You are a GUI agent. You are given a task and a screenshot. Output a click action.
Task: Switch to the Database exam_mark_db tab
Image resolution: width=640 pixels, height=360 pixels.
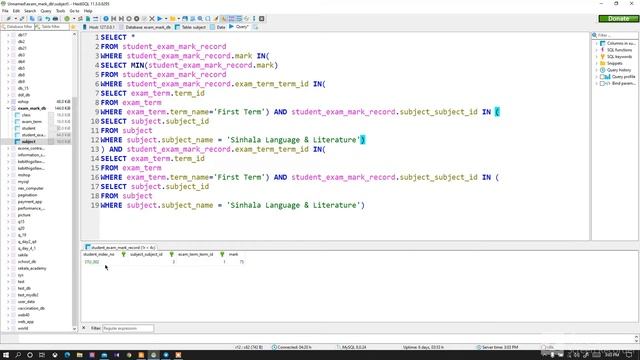coord(146,27)
